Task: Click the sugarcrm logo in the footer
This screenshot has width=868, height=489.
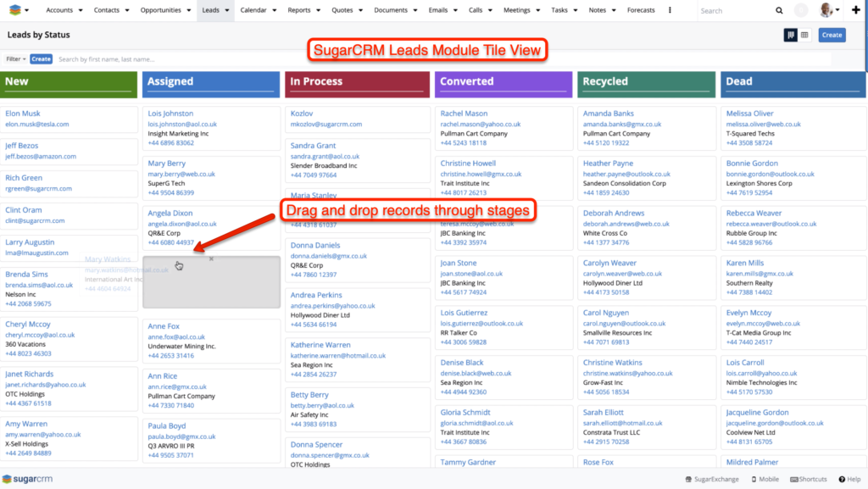Action: pyautogui.click(x=28, y=479)
